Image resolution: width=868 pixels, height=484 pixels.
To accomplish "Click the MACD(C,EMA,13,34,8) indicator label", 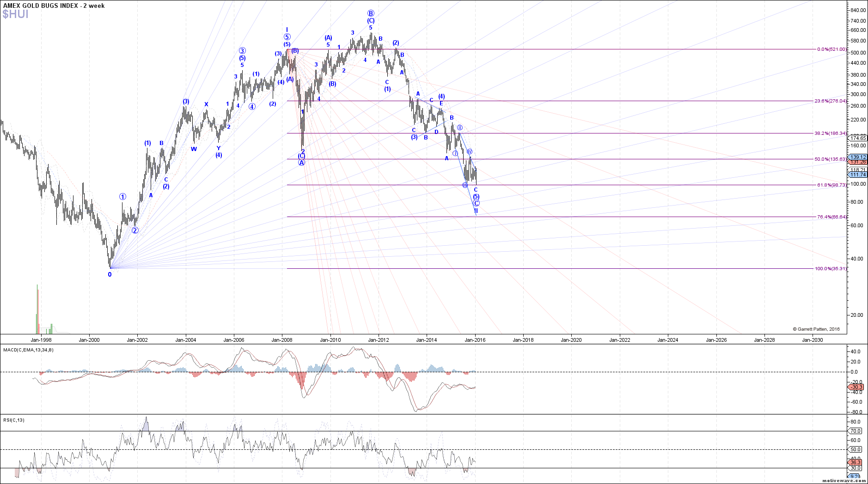I will [28, 350].
